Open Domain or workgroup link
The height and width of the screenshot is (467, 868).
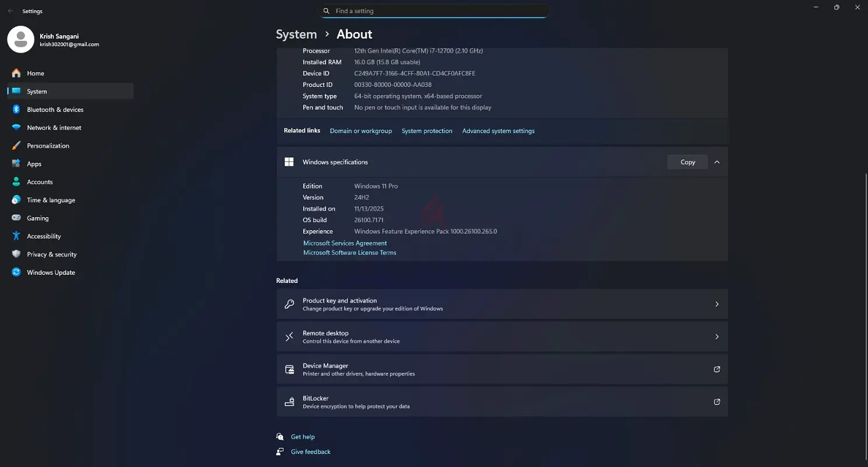[360, 131]
